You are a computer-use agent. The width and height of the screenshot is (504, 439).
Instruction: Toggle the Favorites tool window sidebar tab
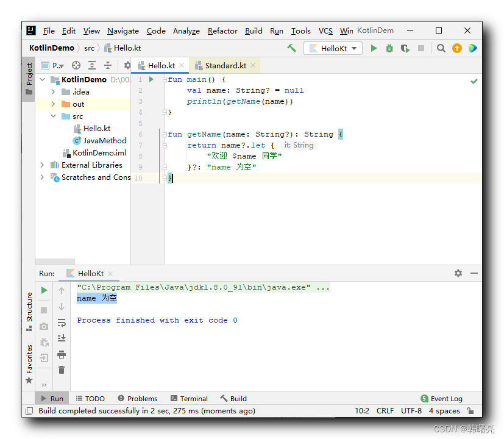[29, 364]
